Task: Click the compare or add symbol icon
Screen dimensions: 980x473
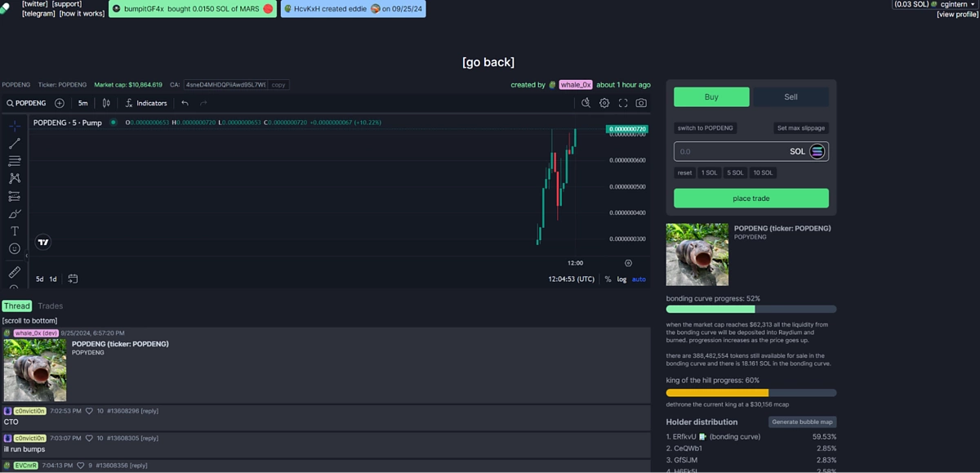Action: (60, 103)
